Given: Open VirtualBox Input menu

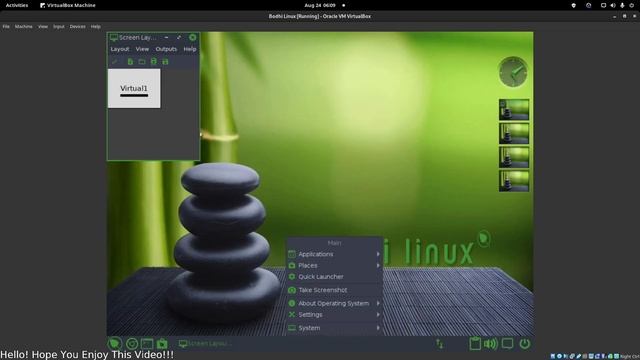Looking at the screenshot, I should pyautogui.click(x=59, y=27).
